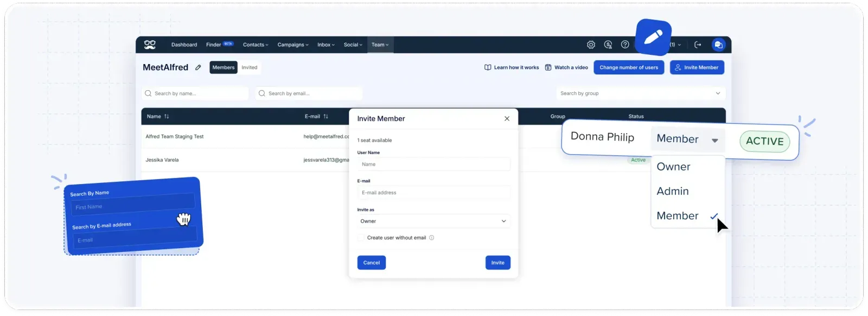Open the Member role dropdown for Donna Philip
This screenshot has width=868, height=316.
(687, 139)
